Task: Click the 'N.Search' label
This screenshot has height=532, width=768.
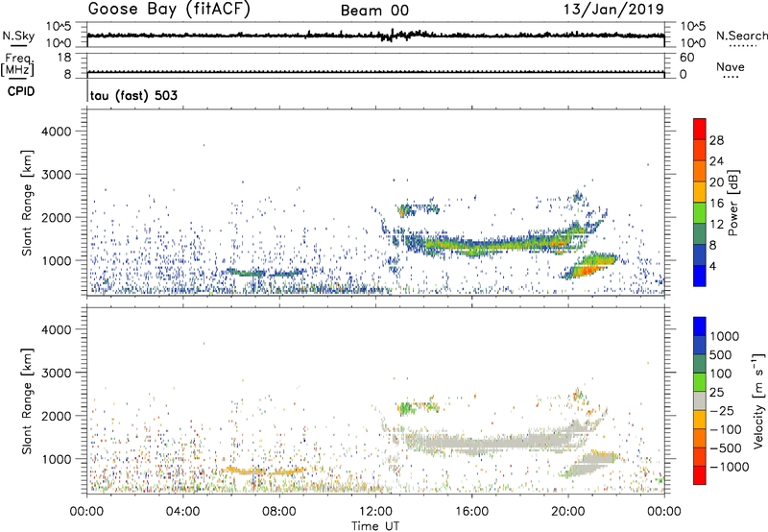Action: point(741,36)
